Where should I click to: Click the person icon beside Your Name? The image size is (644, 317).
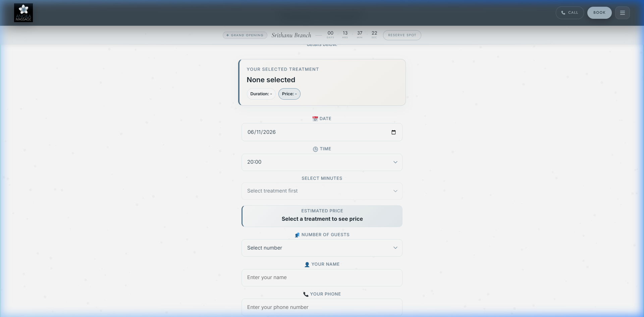pyautogui.click(x=307, y=265)
